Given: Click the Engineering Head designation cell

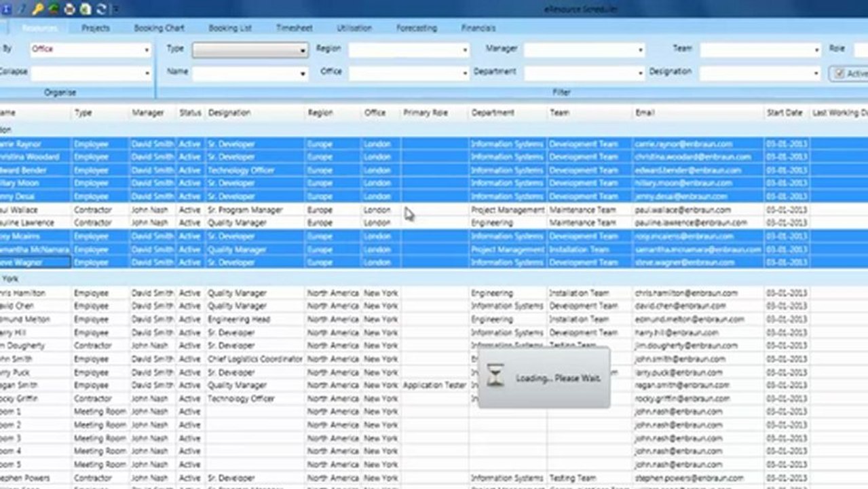Looking at the screenshot, I should pyautogui.click(x=254, y=319).
